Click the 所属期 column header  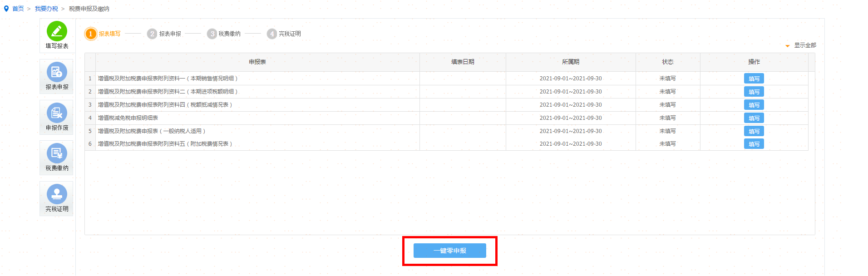(x=571, y=62)
